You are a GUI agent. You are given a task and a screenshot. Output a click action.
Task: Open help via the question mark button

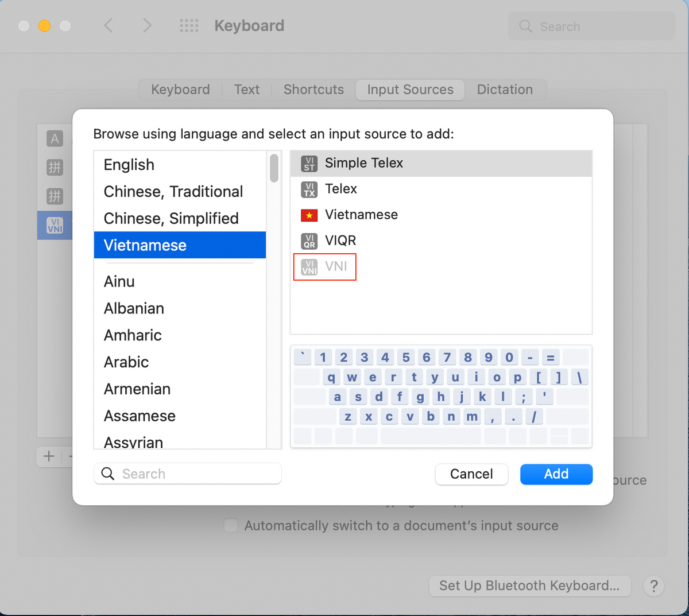point(653,586)
